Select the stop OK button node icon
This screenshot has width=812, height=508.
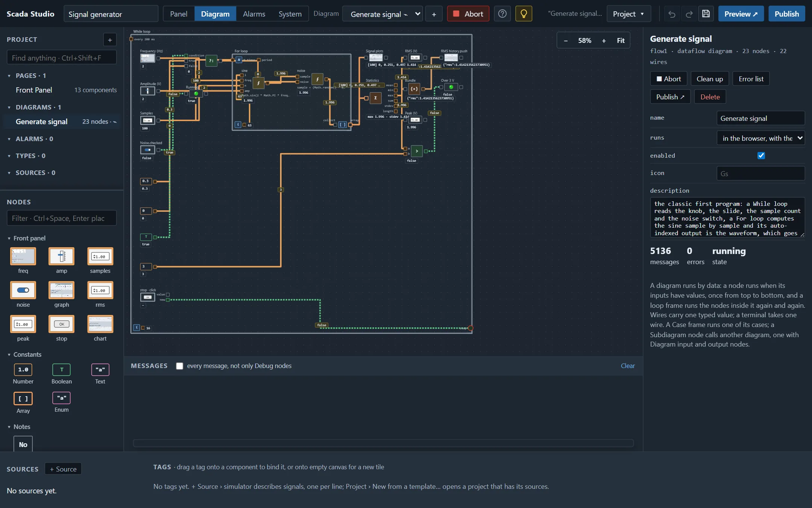click(x=62, y=324)
